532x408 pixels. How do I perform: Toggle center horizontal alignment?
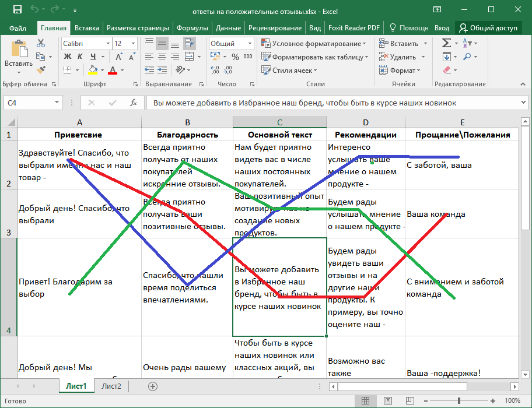[162, 57]
